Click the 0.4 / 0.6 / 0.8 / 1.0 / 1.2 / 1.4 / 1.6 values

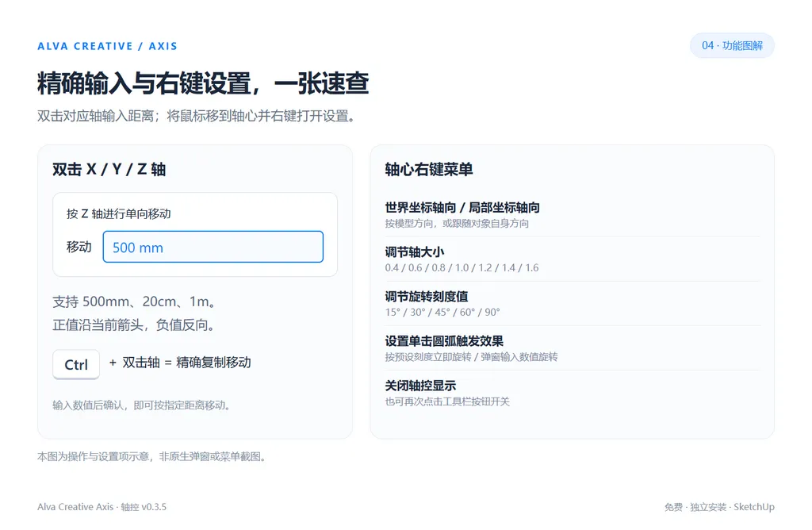coord(462,268)
